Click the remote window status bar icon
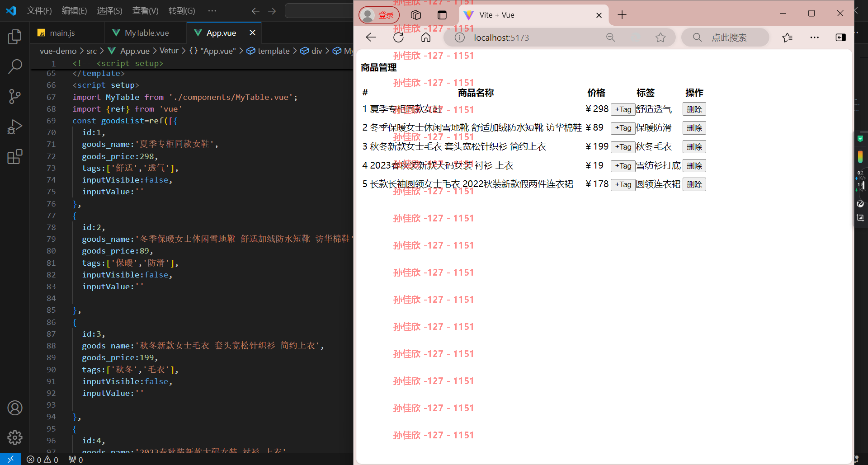This screenshot has width=868, height=465. [x=10, y=459]
